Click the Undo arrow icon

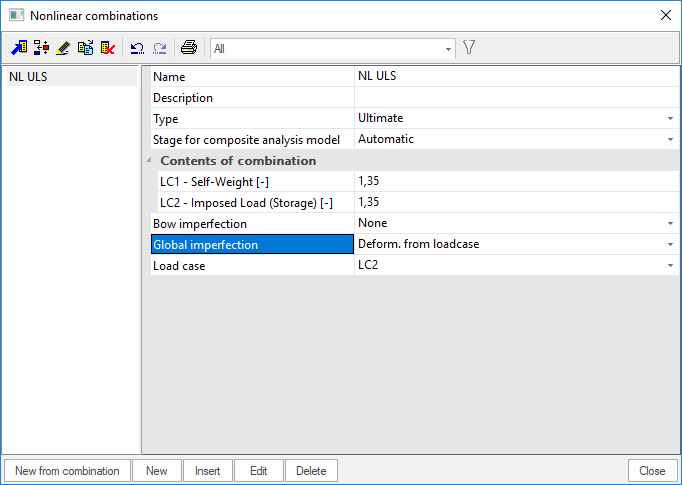pyautogui.click(x=137, y=47)
